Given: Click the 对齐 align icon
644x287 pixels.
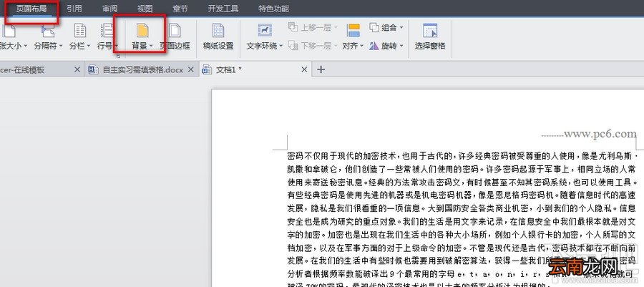Looking at the screenshot, I should pyautogui.click(x=353, y=30).
